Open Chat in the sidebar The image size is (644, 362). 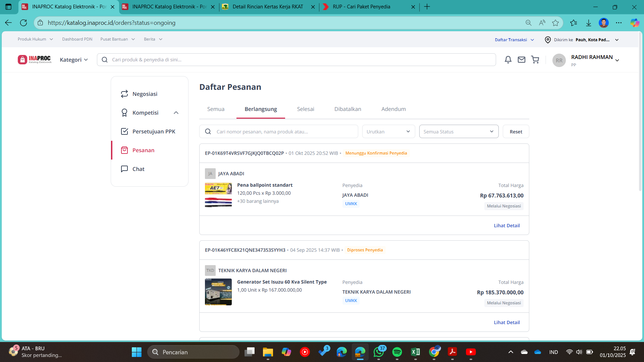138,169
